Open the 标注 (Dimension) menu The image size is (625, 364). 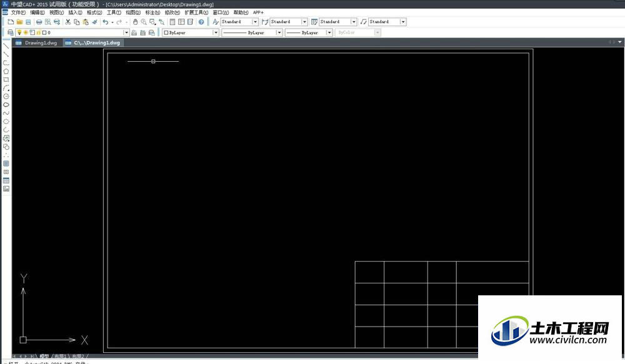click(x=152, y=12)
